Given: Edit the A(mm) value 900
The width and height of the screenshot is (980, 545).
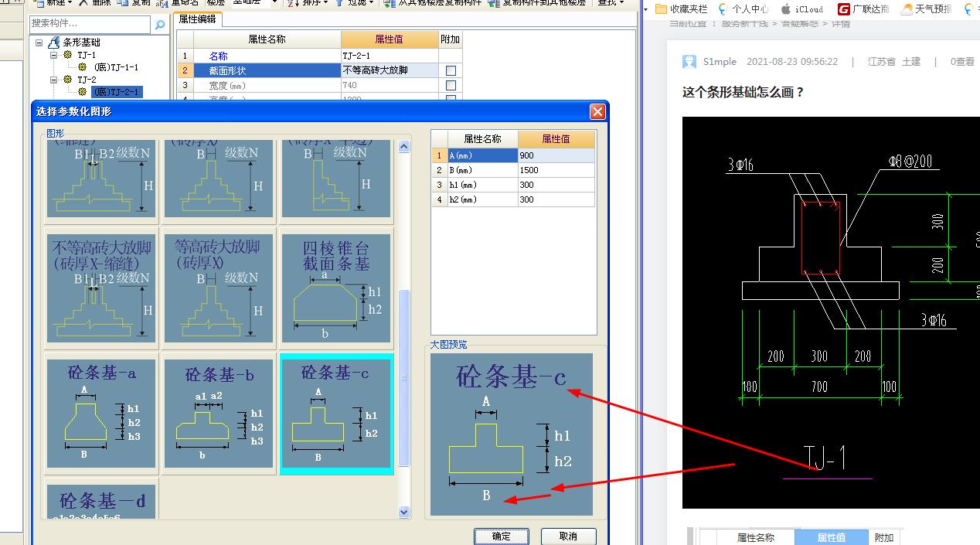Looking at the screenshot, I should pyautogui.click(x=556, y=155).
